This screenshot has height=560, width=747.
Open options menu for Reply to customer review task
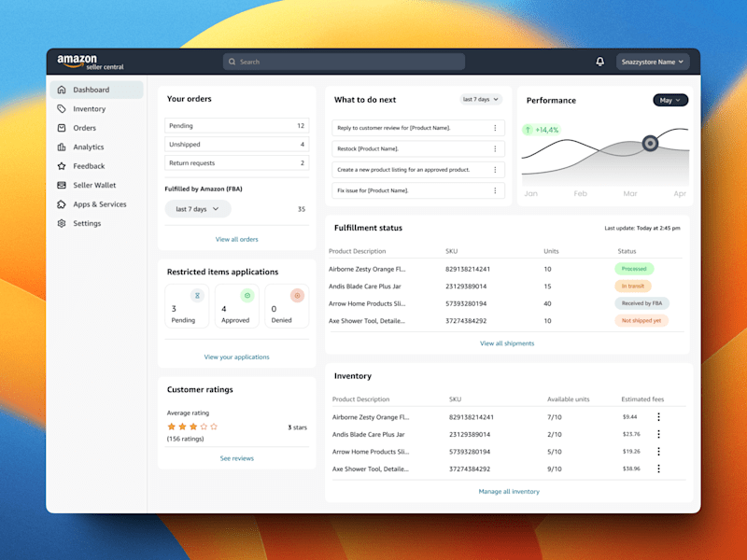pos(495,128)
